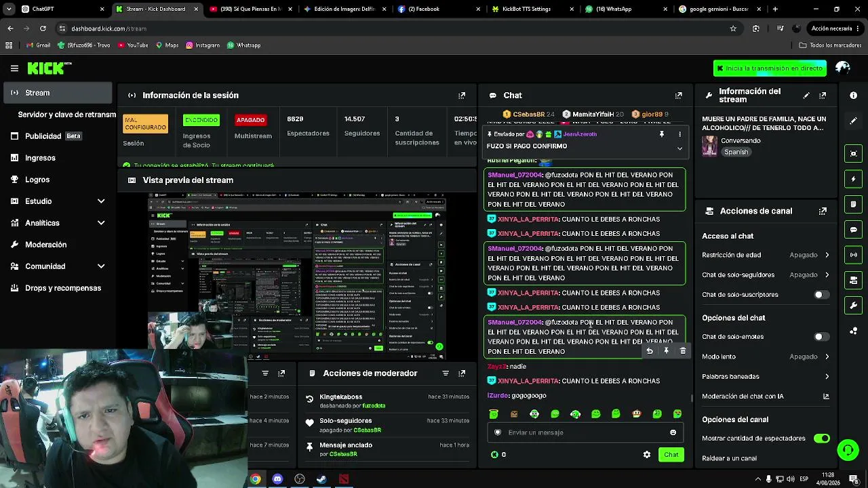Open the YouTube bookmark

click(x=133, y=45)
